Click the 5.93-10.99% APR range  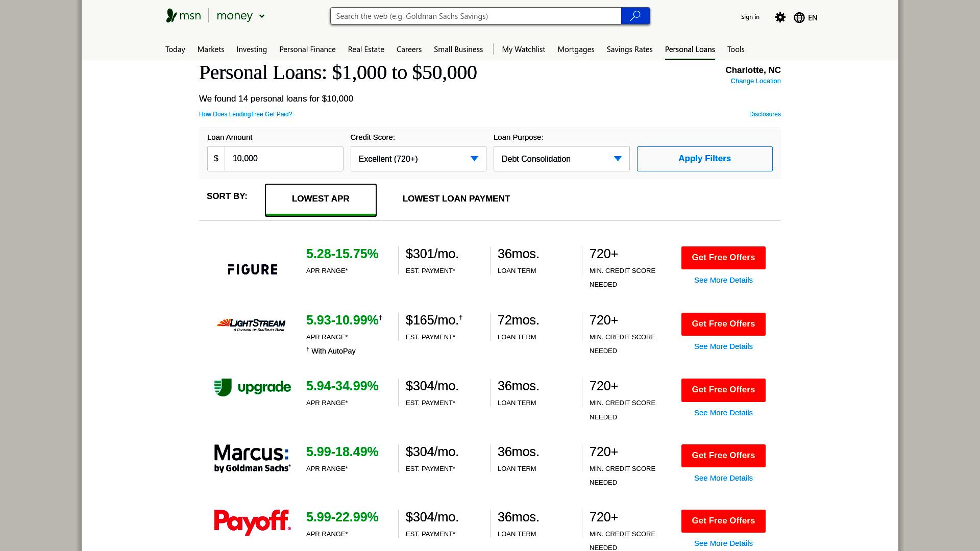[x=342, y=320]
